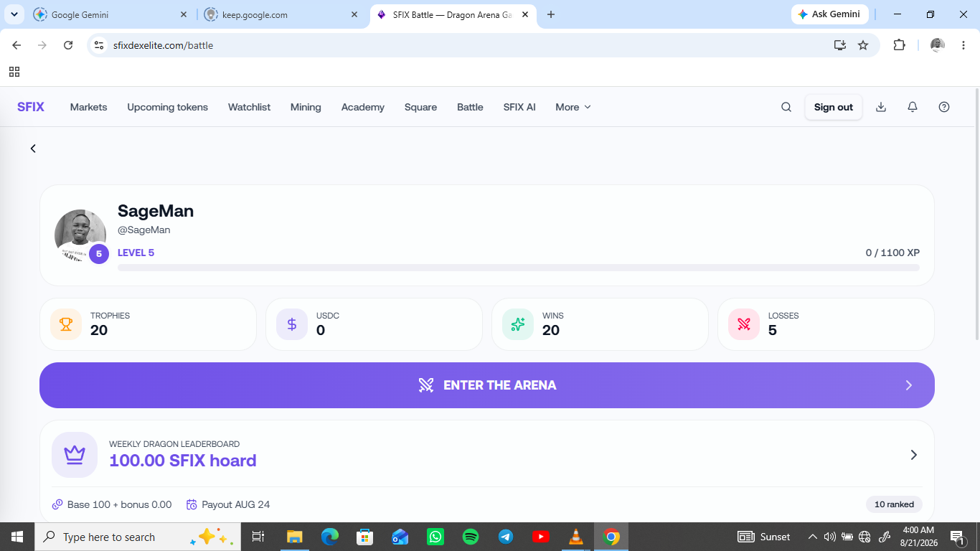This screenshot has height=551, width=980.
Task: Go to Upcoming tokens
Action: click(x=168, y=107)
